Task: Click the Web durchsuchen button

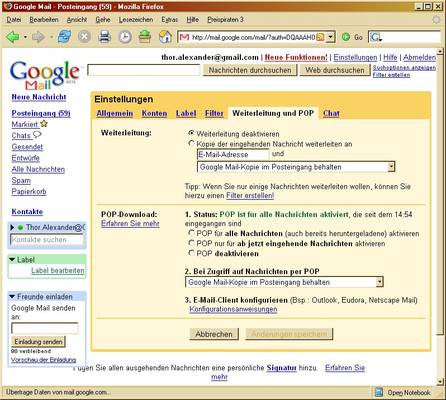Action: (335, 70)
